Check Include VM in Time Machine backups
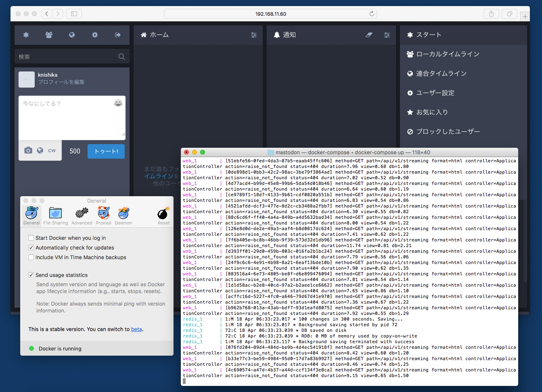The image size is (542, 392). [x=31, y=257]
